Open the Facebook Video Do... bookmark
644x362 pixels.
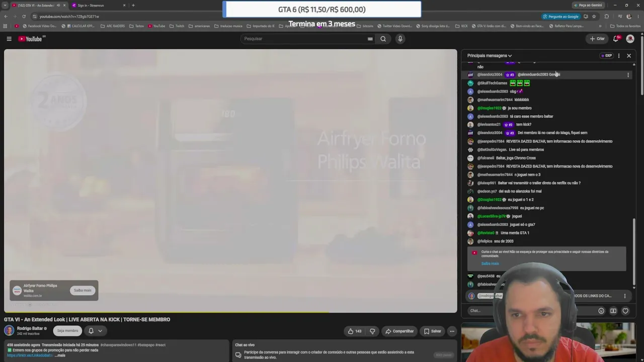click(39, 26)
